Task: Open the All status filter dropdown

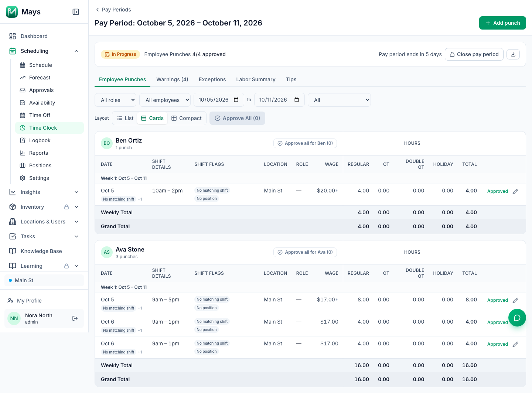Action: tap(339, 100)
